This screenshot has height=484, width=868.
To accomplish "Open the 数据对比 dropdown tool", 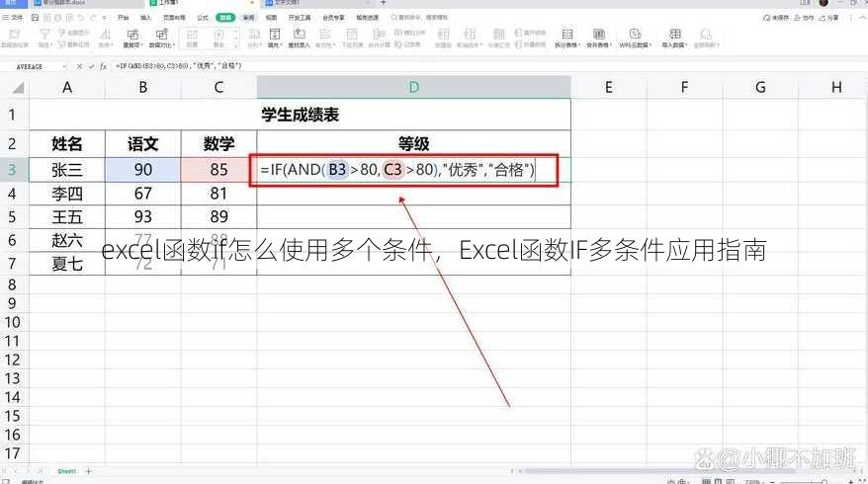I will [162, 38].
